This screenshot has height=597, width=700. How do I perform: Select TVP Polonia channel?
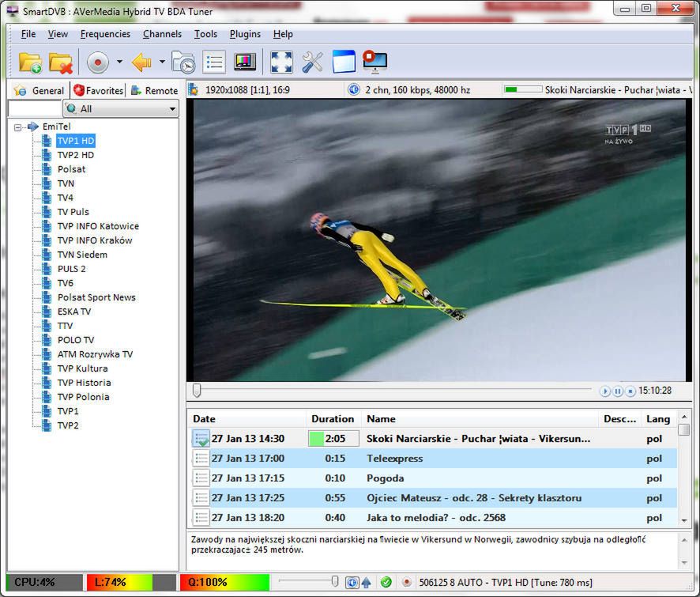(84, 397)
